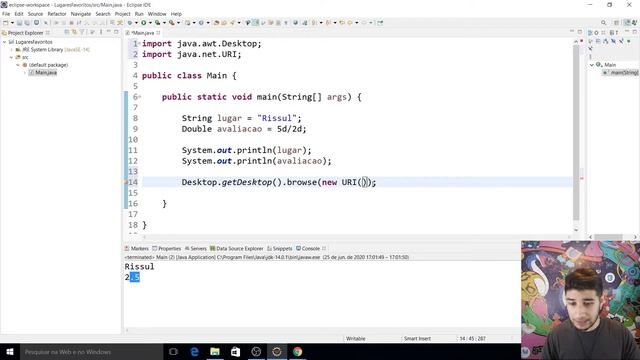Click the Windows Start button
Screen dimensions: 640x360
[x=10, y=351]
